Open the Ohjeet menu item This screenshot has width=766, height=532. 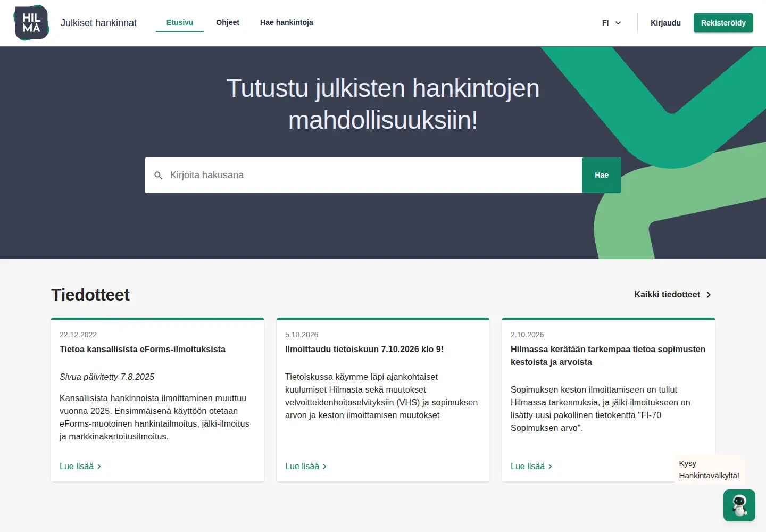(228, 22)
